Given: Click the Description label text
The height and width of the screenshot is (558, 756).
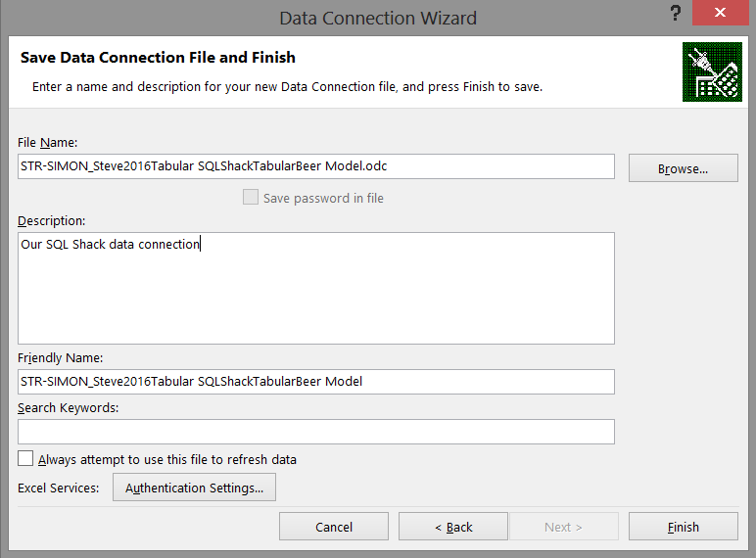Looking at the screenshot, I should (51, 221).
